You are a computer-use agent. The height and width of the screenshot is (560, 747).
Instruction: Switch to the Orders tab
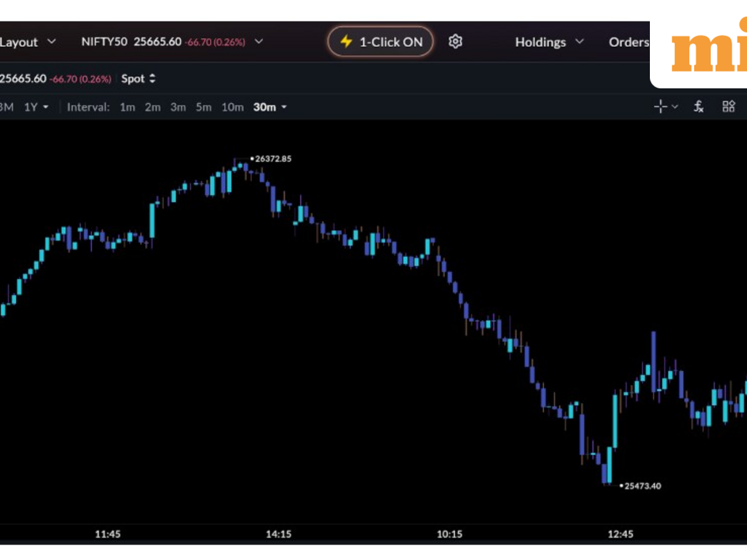click(x=629, y=42)
